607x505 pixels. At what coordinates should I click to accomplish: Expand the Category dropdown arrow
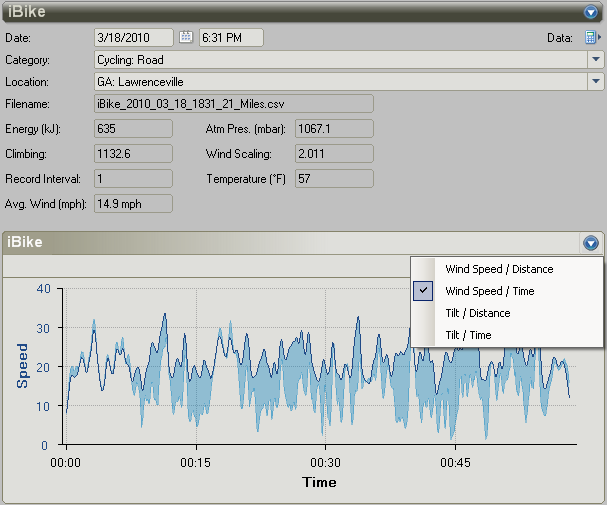[x=596, y=60]
